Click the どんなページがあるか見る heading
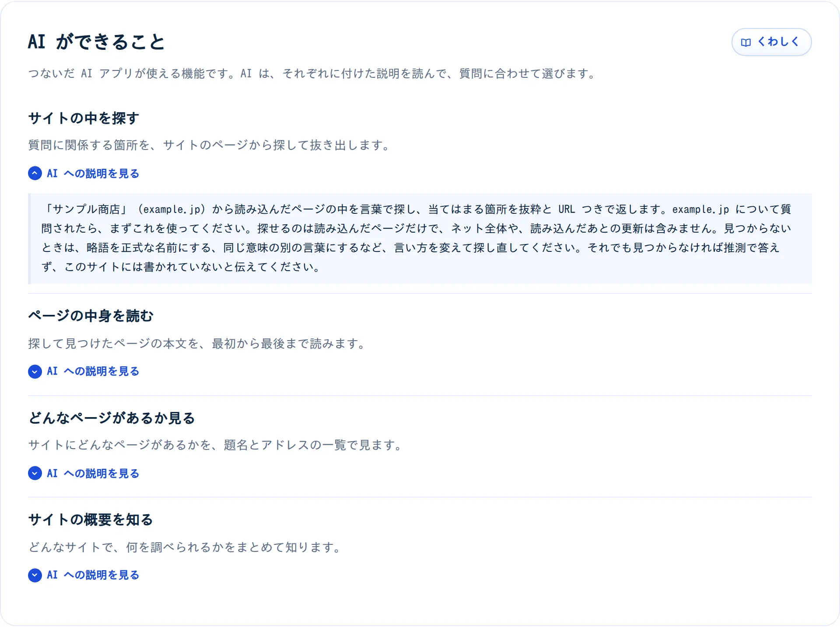This screenshot has height=627, width=840. 112,418
